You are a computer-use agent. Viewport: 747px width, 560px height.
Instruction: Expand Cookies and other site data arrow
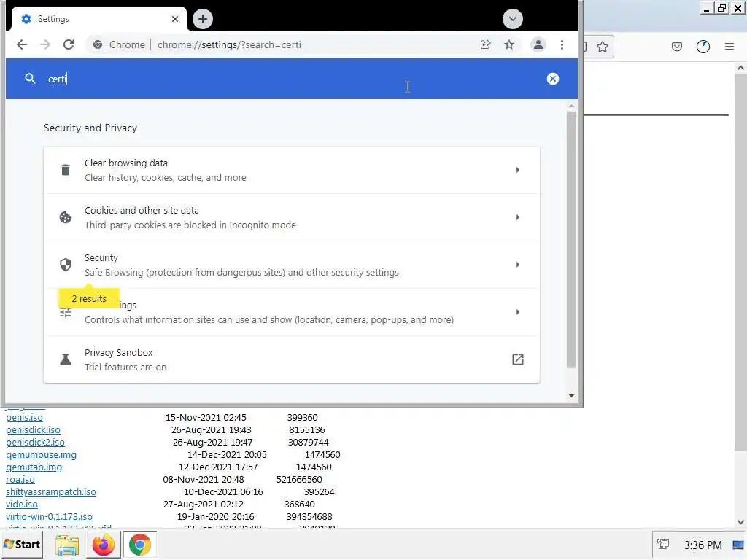(x=518, y=217)
